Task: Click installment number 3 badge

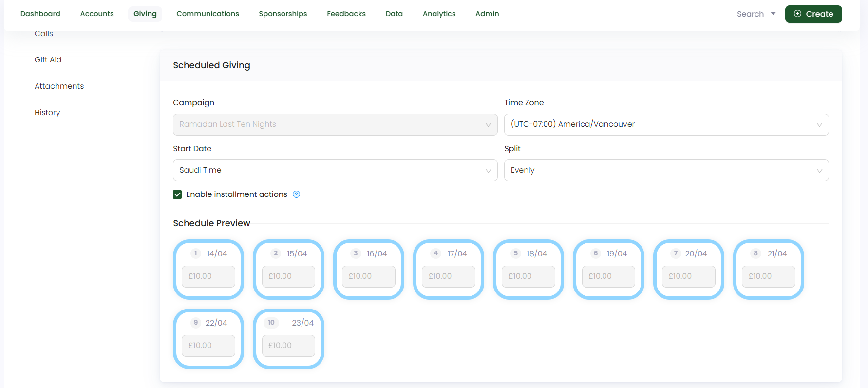Action: tap(356, 253)
